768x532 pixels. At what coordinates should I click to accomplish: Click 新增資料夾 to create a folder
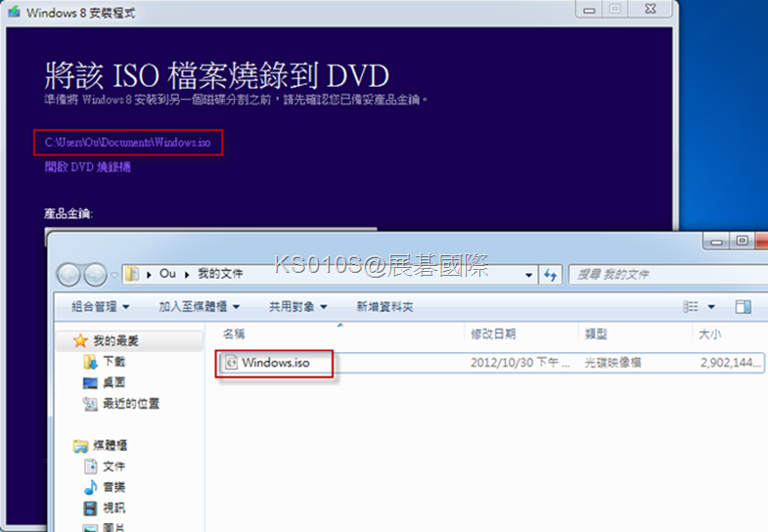pos(385,307)
